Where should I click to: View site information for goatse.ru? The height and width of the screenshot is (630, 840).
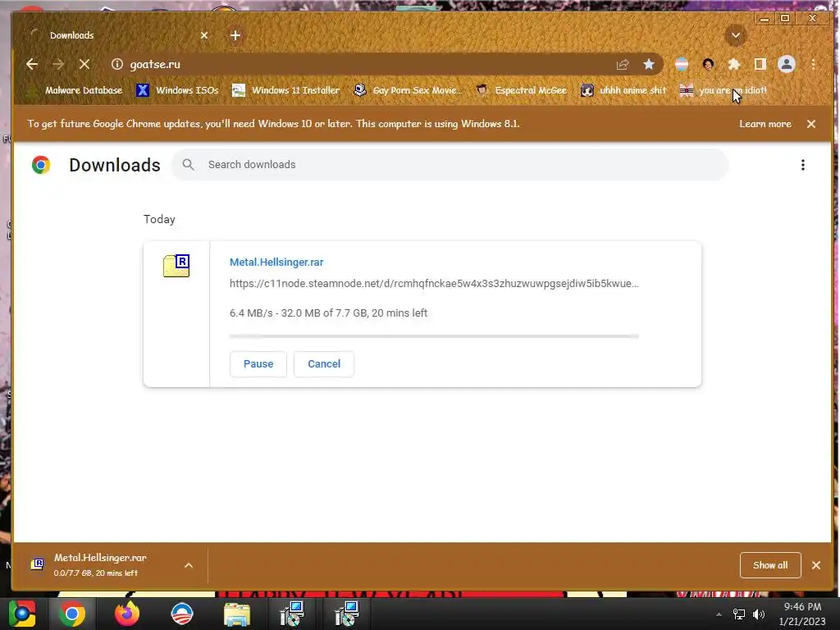[x=117, y=64]
